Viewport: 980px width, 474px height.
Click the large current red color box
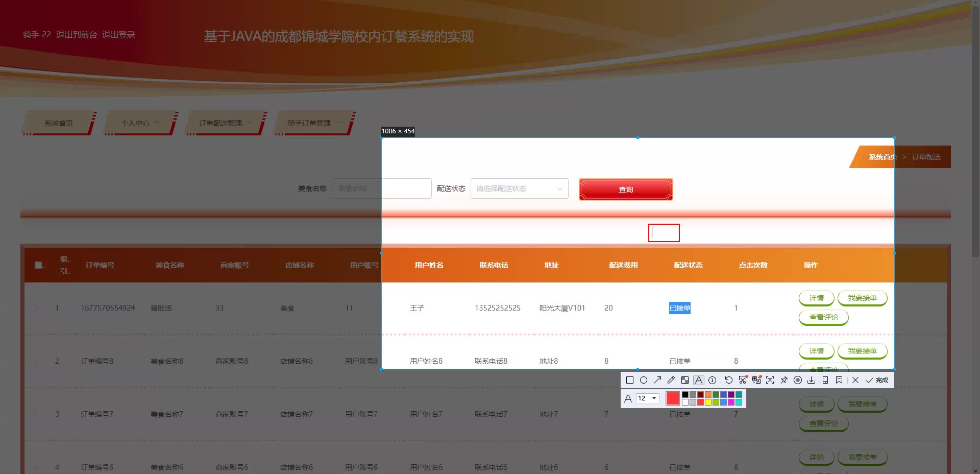pos(673,398)
